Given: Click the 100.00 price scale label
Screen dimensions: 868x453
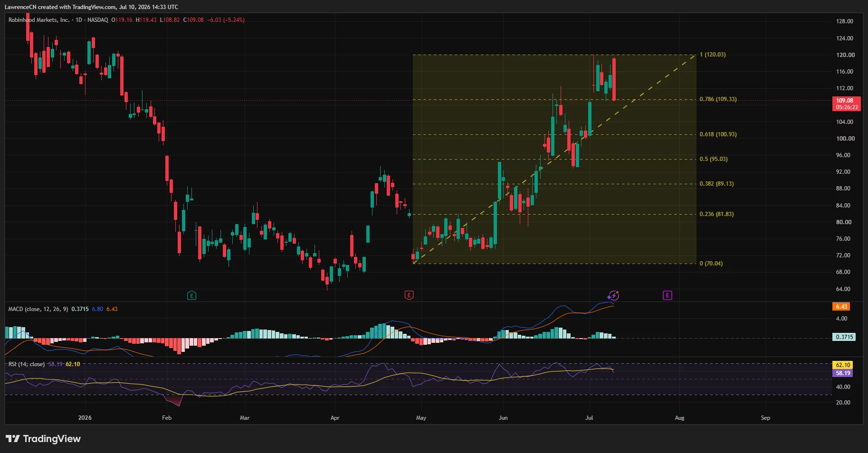Looking at the screenshot, I should [x=845, y=139].
